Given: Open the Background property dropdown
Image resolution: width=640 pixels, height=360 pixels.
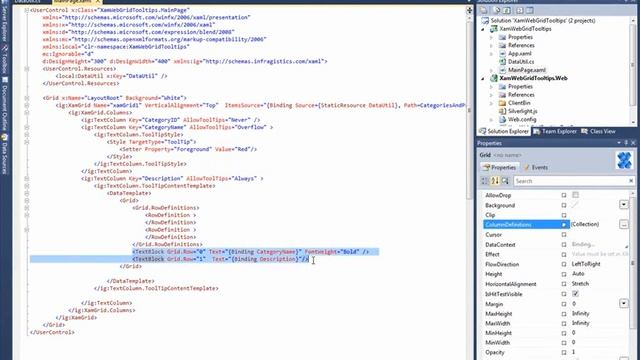Looking at the screenshot, I should [624, 204].
